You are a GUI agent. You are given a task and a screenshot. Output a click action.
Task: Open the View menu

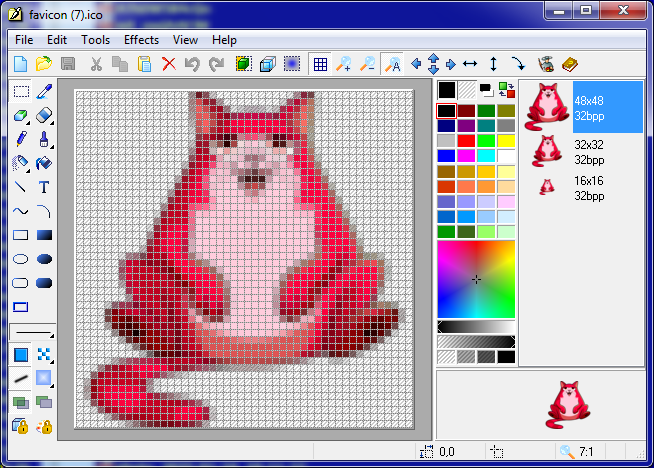[x=185, y=40]
